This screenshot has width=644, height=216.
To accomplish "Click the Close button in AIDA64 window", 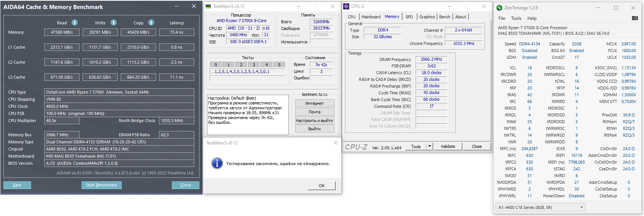I will pos(186,185).
